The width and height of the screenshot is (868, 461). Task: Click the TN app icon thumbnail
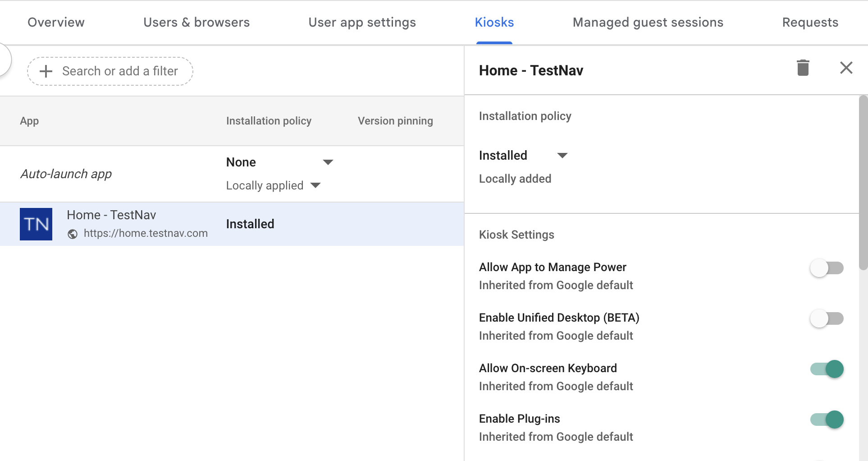pos(36,224)
